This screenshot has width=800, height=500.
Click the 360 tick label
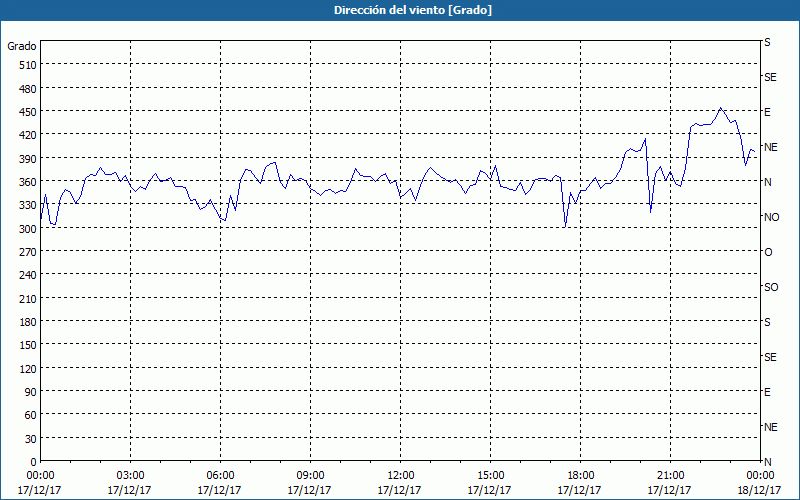point(29,182)
